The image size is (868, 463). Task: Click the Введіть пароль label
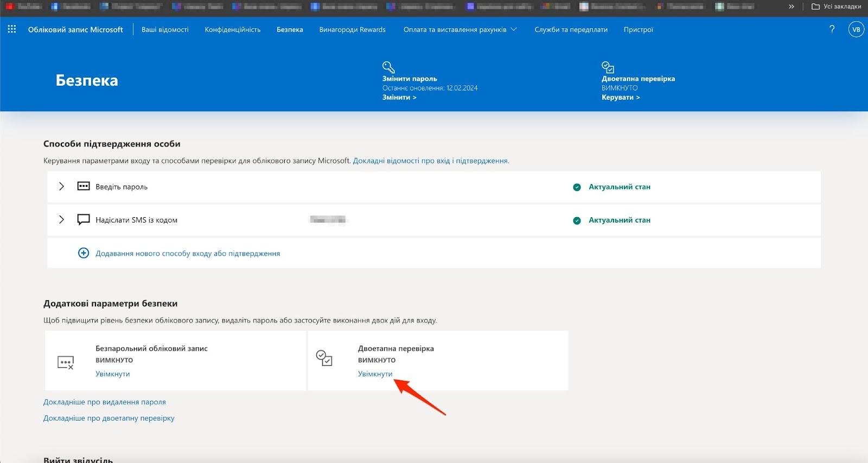coord(122,187)
